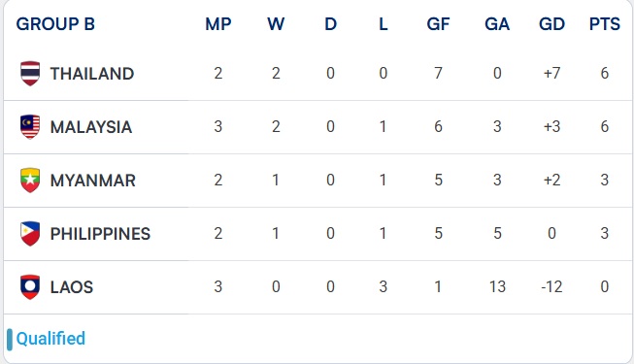Select the PHILIPPINES team name
The image size is (634, 364).
coord(100,234)
